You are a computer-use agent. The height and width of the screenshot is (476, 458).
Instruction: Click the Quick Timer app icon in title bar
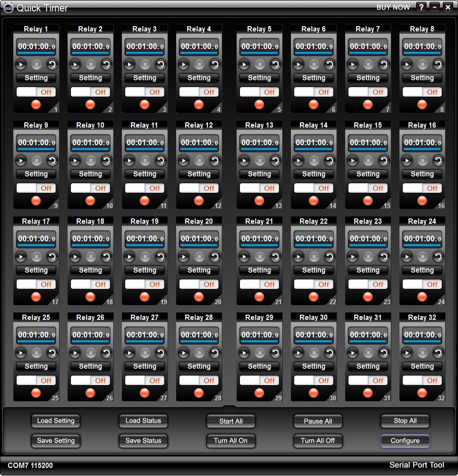tap(8, 8)
